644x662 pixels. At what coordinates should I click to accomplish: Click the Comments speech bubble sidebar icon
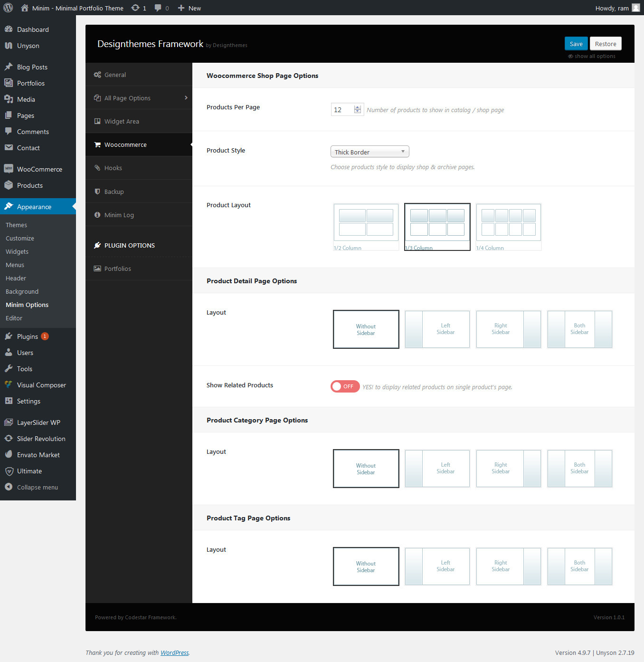tap(9, 131)
